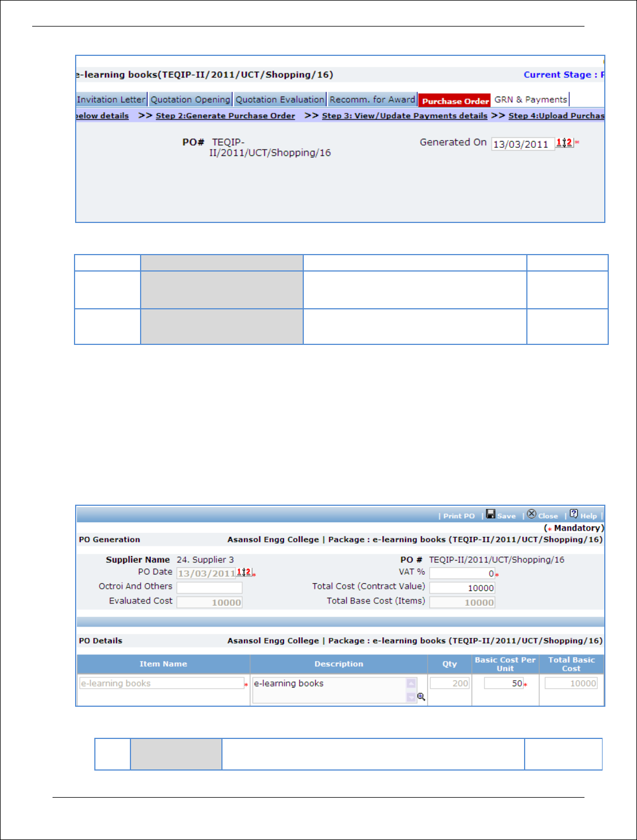Click the PO Date input field
This screenshot has width=637, height=840.
tap(206, 573)
